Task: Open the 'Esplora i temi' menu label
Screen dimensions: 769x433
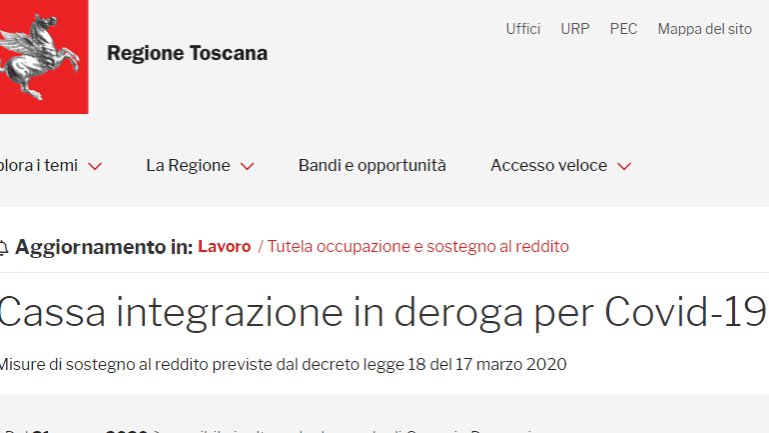Action: (39, 166)
